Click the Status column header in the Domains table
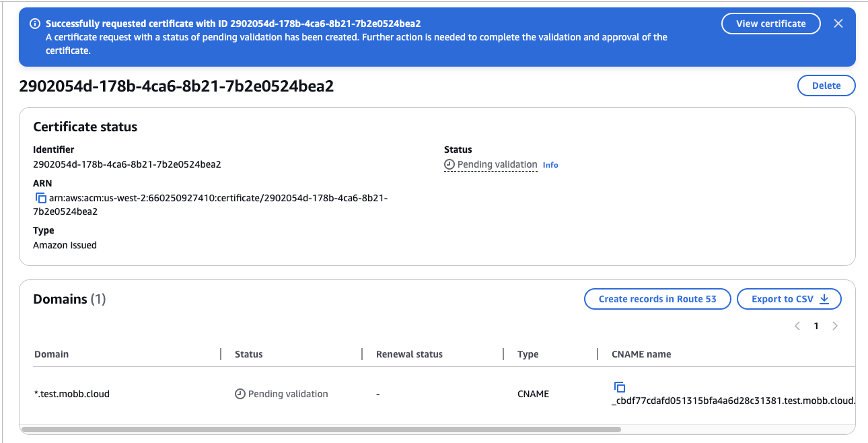The image size is (868, 443). 248,354
